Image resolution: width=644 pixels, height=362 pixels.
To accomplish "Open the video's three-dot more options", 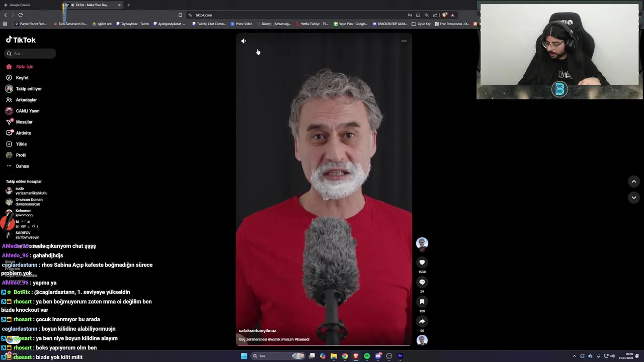I will (x=404, y=41).
